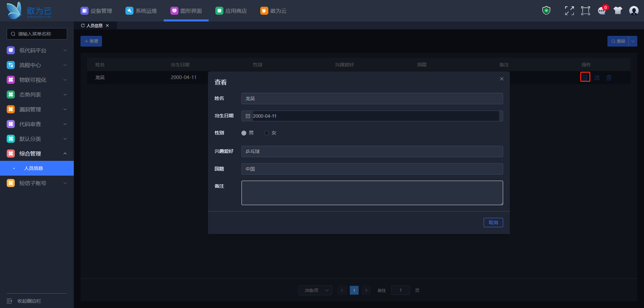
Task: Click the 漏洞管理 sidebar icon
Action: point(11,109)
